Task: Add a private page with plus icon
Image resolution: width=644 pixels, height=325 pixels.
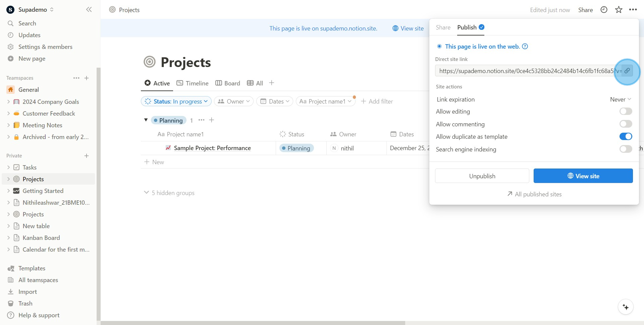Action: coord(87,156)
